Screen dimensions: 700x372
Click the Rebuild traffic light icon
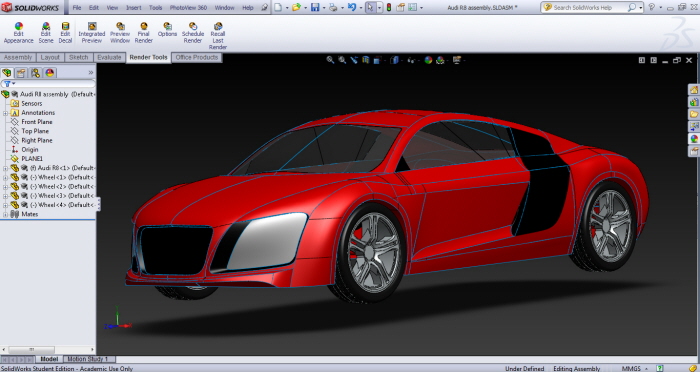tap(389, 8)
